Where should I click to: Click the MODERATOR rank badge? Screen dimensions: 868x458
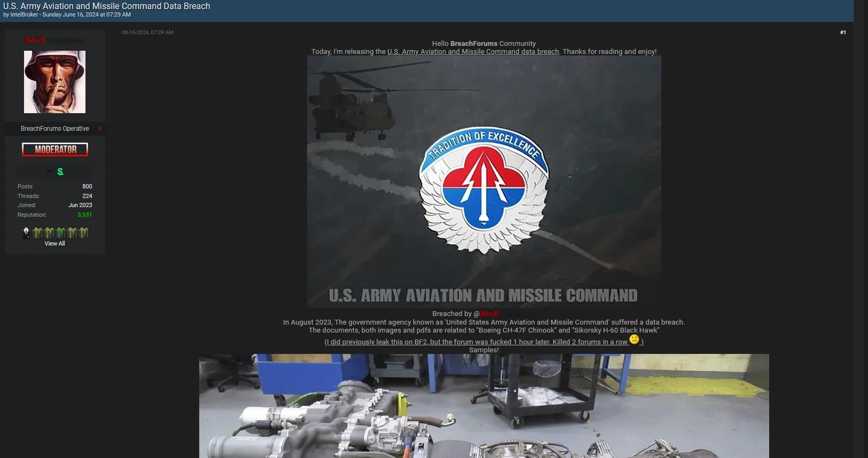pyautogui.click(x=55, y=149)
